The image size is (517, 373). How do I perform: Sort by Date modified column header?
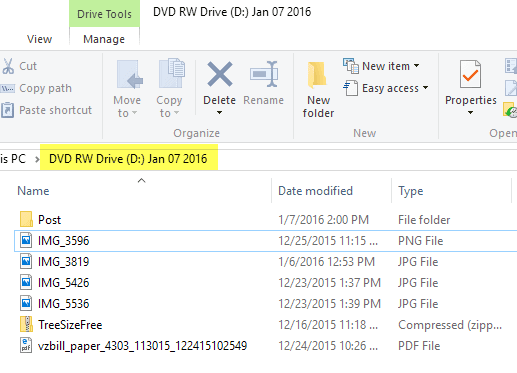pyautogui.click(x=315, y=191)
